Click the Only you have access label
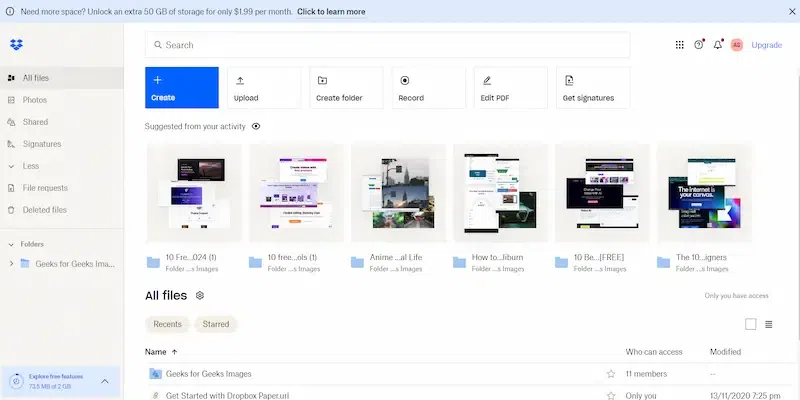Viewport: 800px width, 400px height. click(x=736, y=296)
